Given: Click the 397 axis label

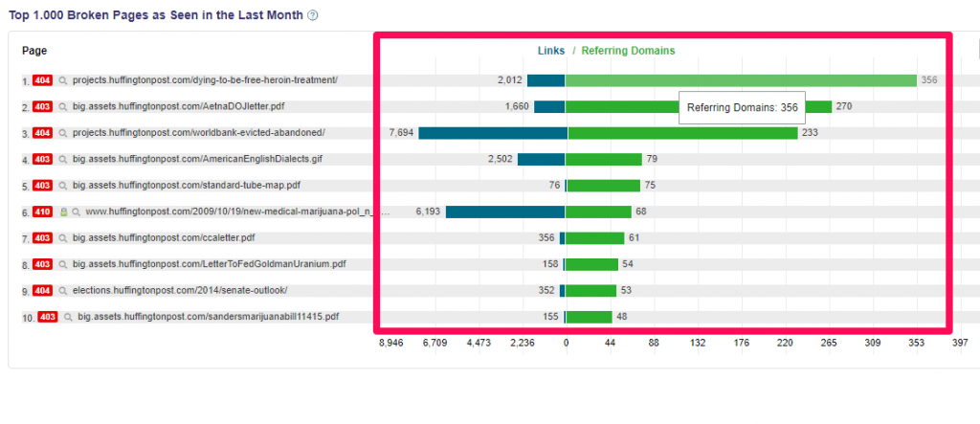Looking at the screenshot, I should (960, 343).
